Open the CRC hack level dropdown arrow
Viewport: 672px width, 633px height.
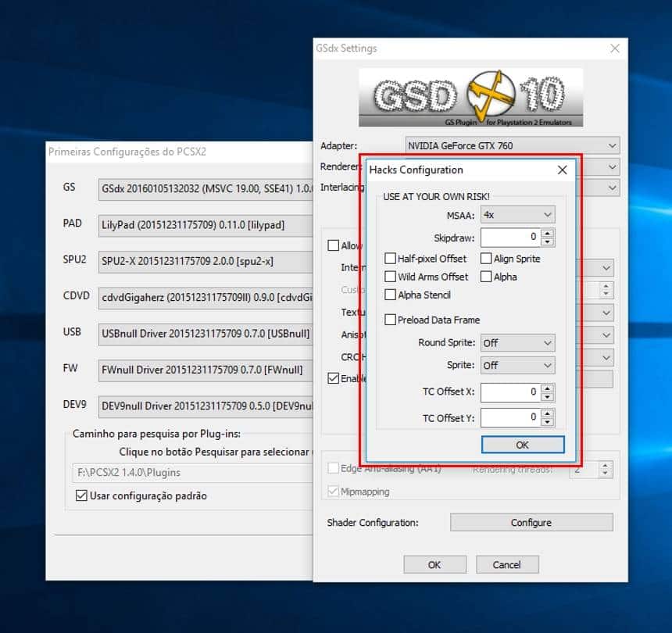pyautogui.click(x=606, y=358)
